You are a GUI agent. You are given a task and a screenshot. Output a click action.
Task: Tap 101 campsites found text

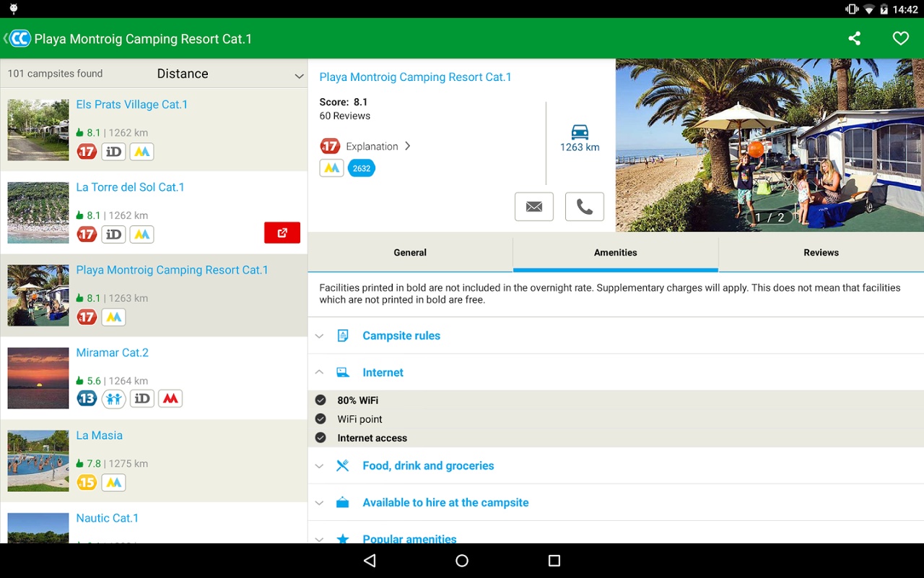click(55, 73)
